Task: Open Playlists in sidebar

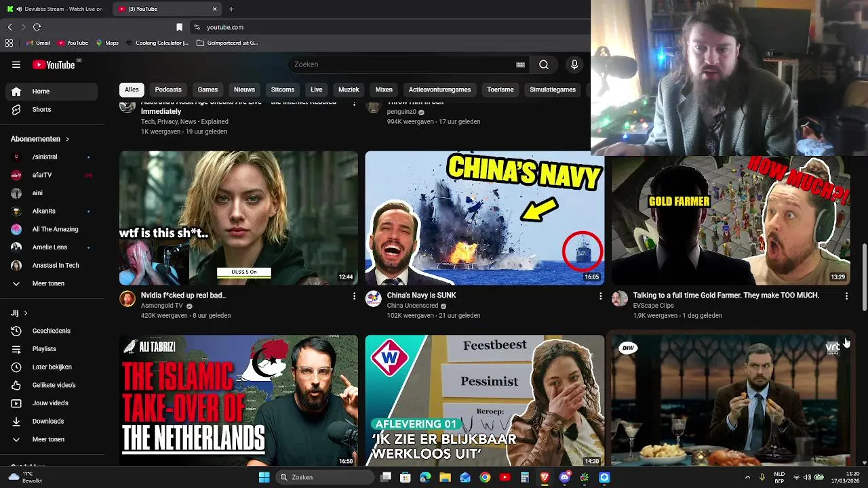Action: pos(52,349)
